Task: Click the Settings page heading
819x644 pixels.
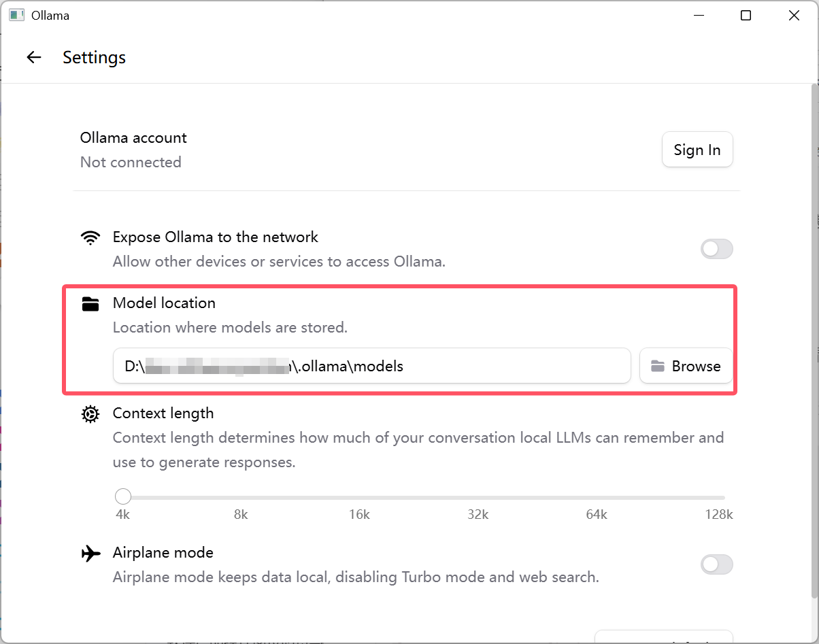Action: 95,58
